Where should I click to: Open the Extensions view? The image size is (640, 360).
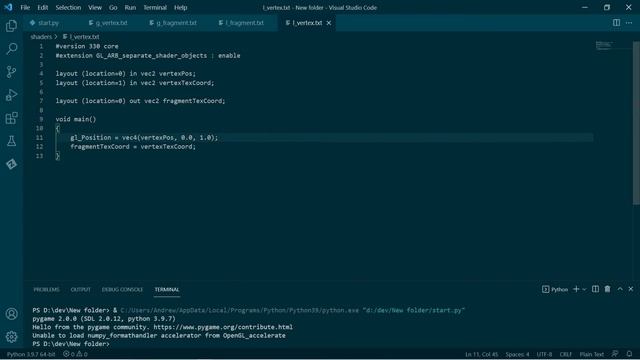pyautogui.click(x=11, y=118)
